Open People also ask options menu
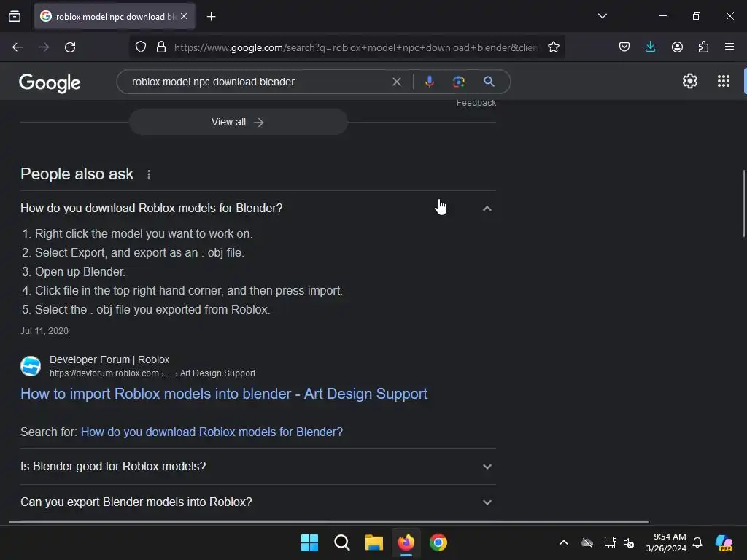 [x=149, y=174]
